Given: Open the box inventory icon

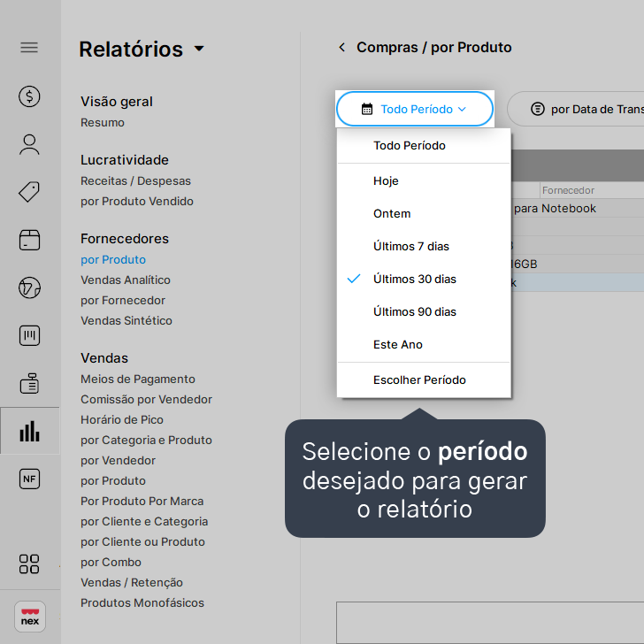Looking at the screenshot, I should (x=29, y=240).
